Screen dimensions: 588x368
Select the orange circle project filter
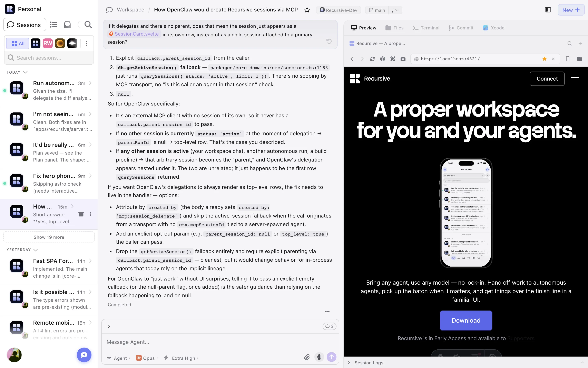60,43
